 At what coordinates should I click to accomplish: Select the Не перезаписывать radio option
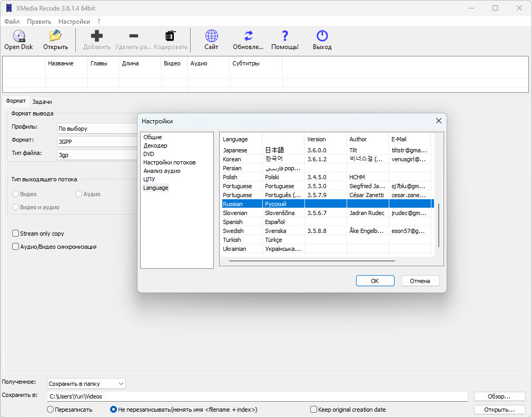tap(113, 410)
